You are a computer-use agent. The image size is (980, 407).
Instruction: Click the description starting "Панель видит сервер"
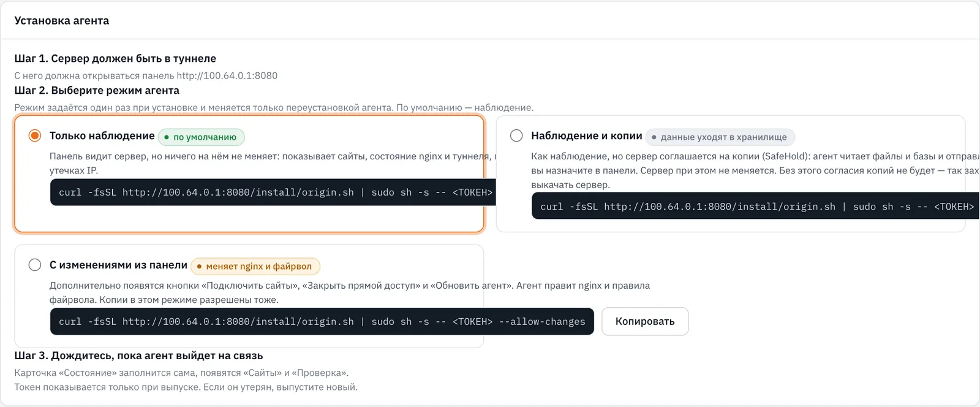[273, 163]
